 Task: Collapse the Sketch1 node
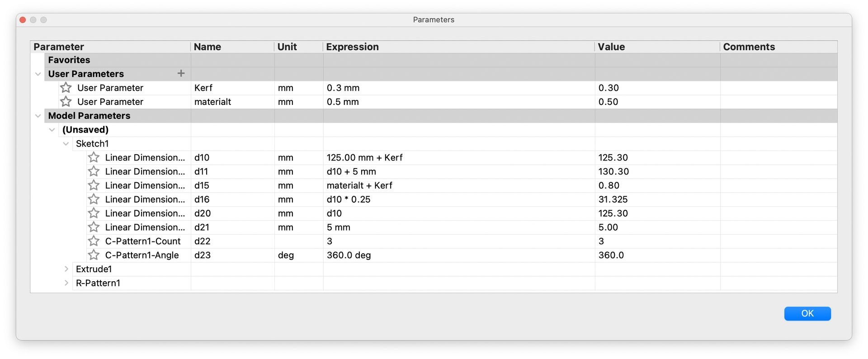pyautogui.click(x=66, y=144)
